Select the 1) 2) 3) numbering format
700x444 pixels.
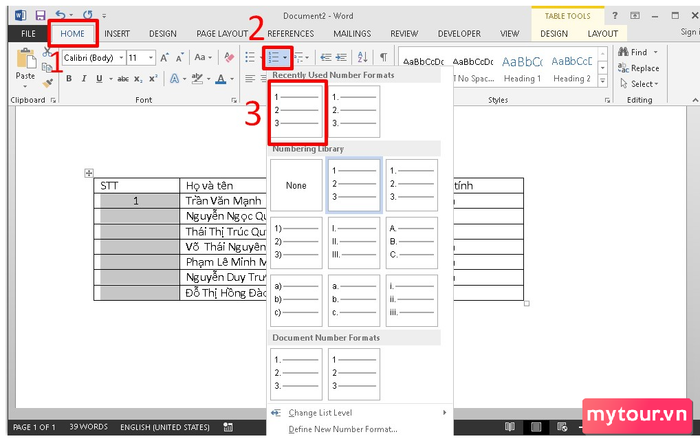pos(296,242)
